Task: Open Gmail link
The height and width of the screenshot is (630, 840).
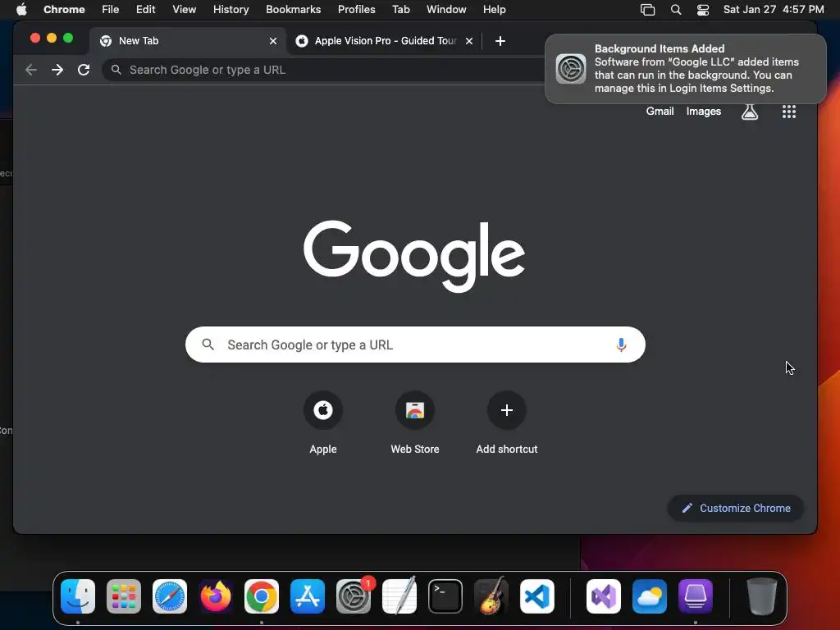Action: (660, 112)
